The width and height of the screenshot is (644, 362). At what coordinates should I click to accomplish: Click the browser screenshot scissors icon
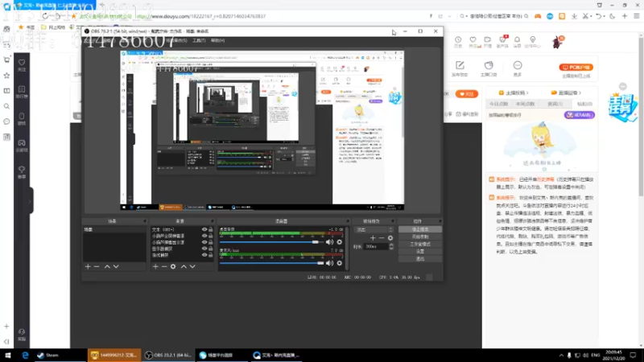[x=586, y=16]
